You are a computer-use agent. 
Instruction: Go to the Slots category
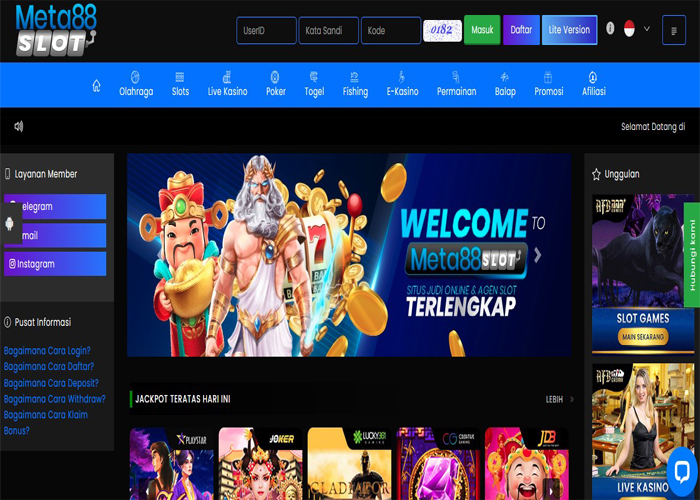[x=180, y=84]
